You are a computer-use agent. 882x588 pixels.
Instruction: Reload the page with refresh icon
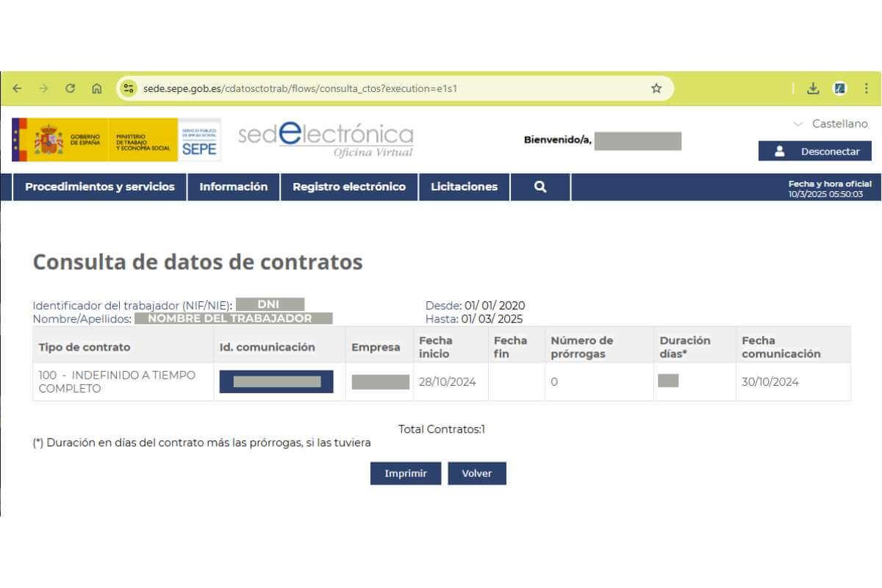(x=71, y=88)
